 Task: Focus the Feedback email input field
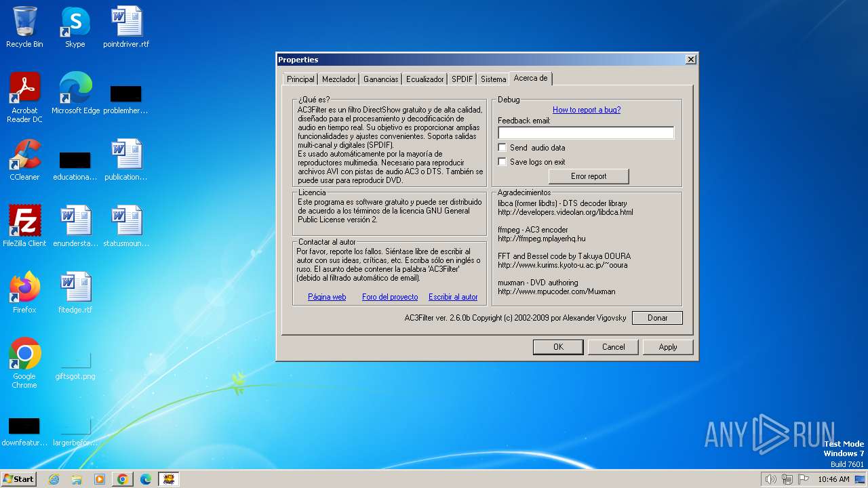point(586,133)
